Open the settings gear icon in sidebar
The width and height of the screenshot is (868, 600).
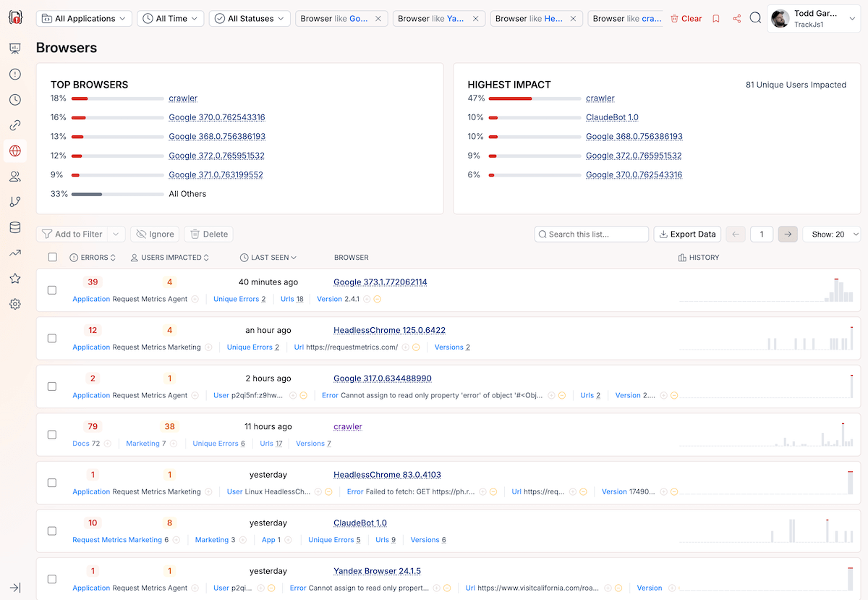(x=14, y=304)
